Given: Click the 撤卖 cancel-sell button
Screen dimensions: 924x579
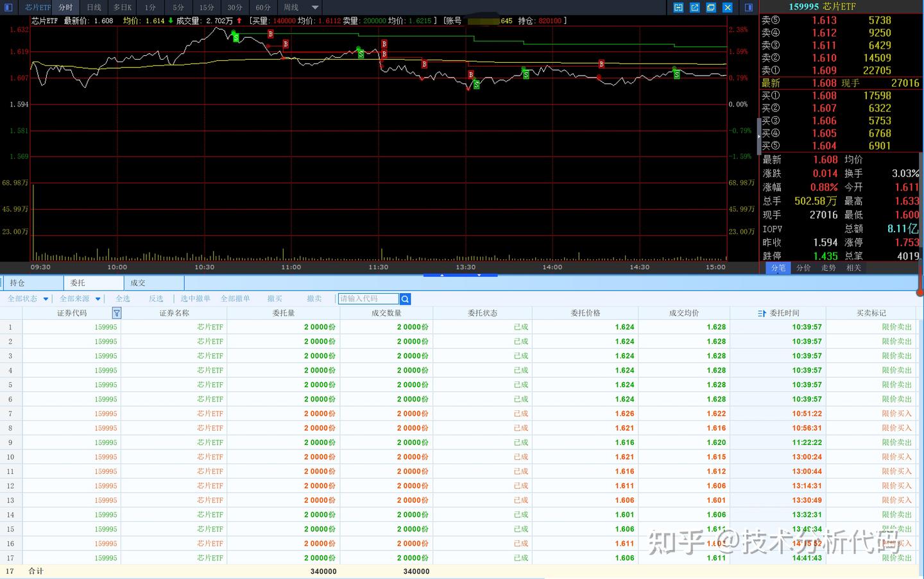Looking at the screenshot, I should pyautogui.click(x=314, y=299).
